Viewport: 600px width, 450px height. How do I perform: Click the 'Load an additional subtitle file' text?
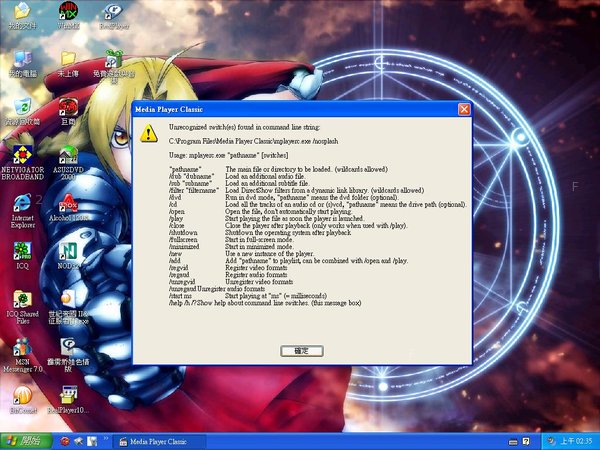pyautogui.click(x=267, y=183)
